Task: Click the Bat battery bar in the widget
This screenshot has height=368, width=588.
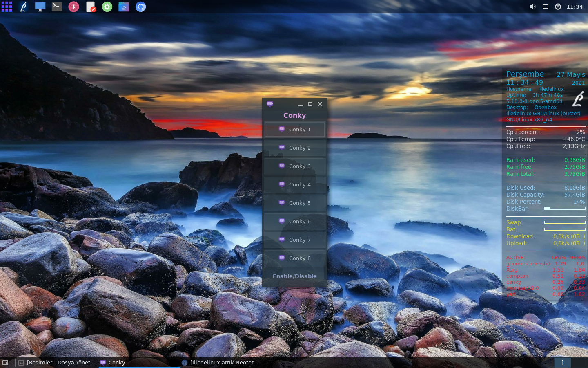Action: pyautogui.click(x=565, y=229)
